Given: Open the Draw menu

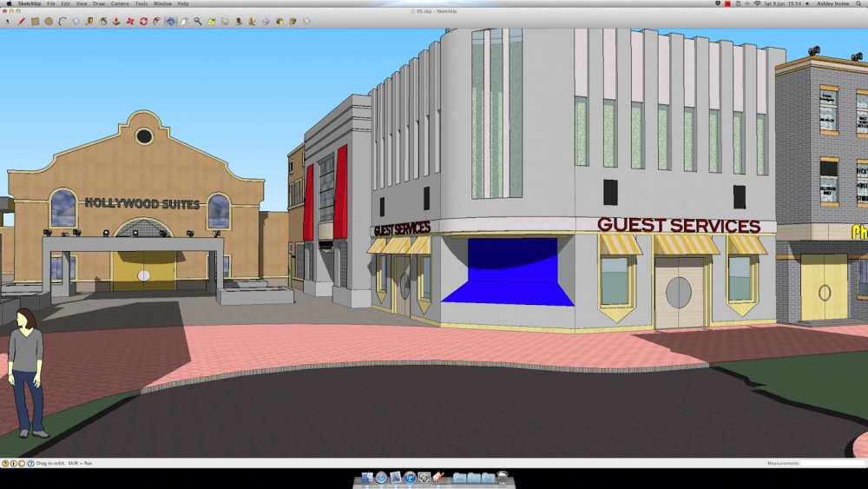Looking at the screenshot, I should pos(99,3).
